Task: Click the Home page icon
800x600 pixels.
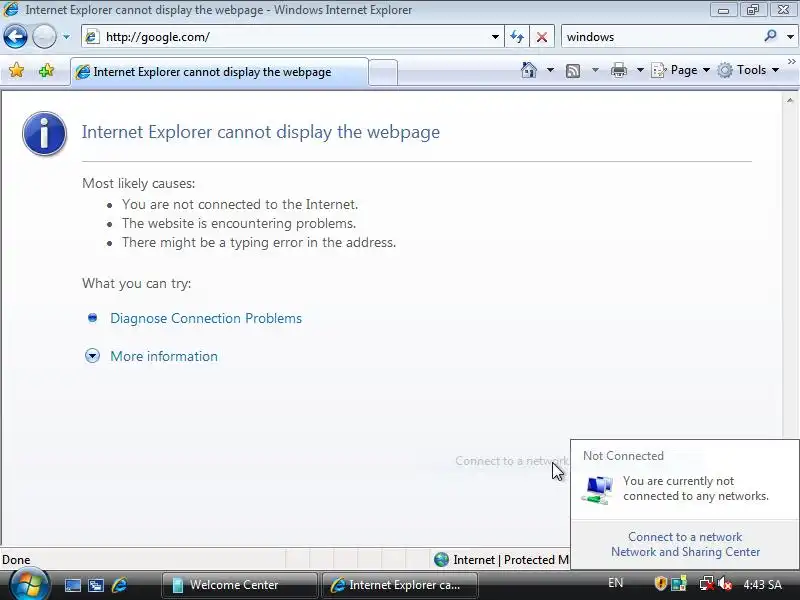Action: coord(529,70)
